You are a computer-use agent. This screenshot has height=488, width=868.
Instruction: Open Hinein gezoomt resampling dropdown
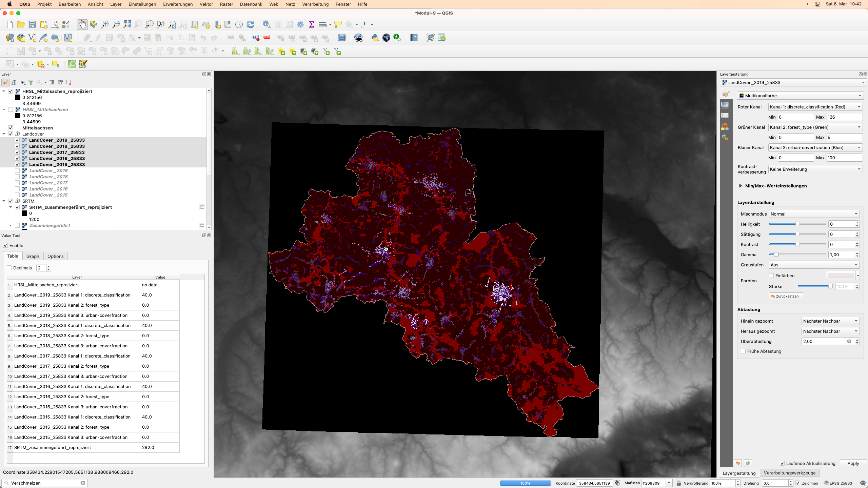[830, 321]
